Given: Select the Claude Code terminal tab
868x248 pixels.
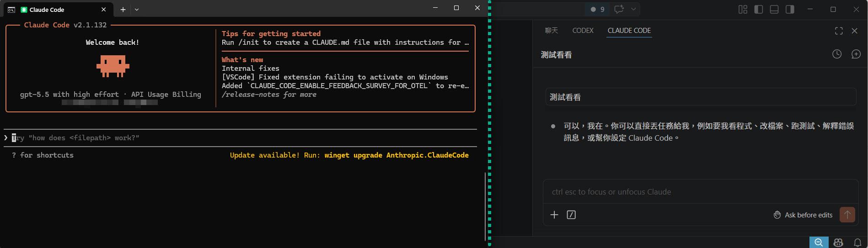Looking at the screenshot, I should click(58, 9).
